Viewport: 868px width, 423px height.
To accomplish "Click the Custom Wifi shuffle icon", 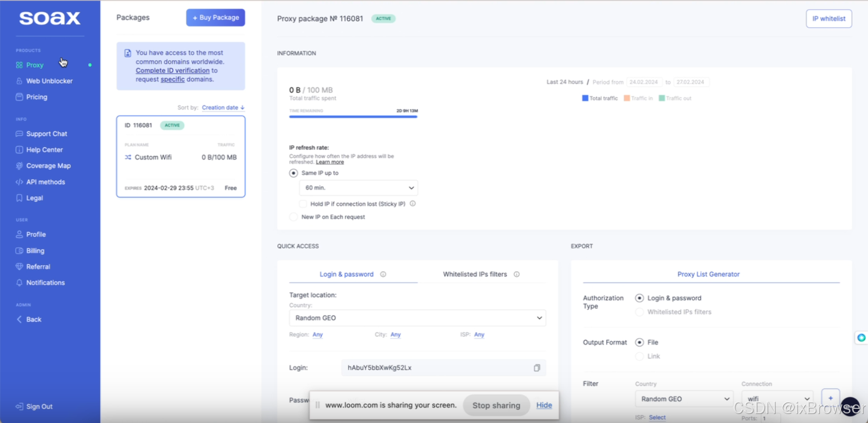I will (x=128, y=157).
